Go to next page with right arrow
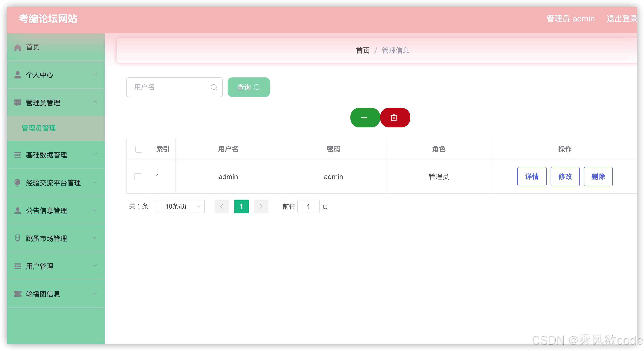Screen dimensions: 644x351 261,206
